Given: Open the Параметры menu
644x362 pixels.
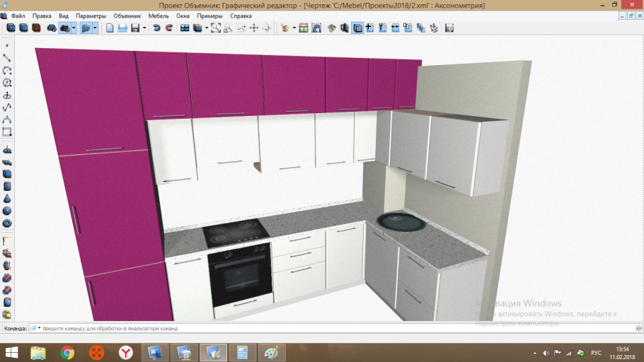Looking at the screenshot, I should [91, 16].
